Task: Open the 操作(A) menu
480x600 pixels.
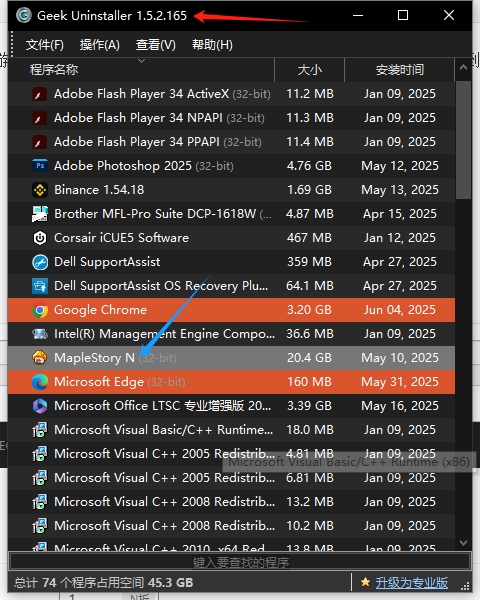Action: (100, 45)
